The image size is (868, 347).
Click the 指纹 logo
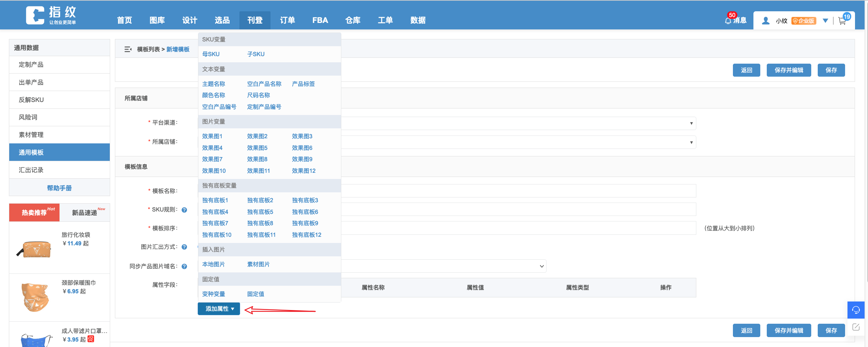(51, 14)
